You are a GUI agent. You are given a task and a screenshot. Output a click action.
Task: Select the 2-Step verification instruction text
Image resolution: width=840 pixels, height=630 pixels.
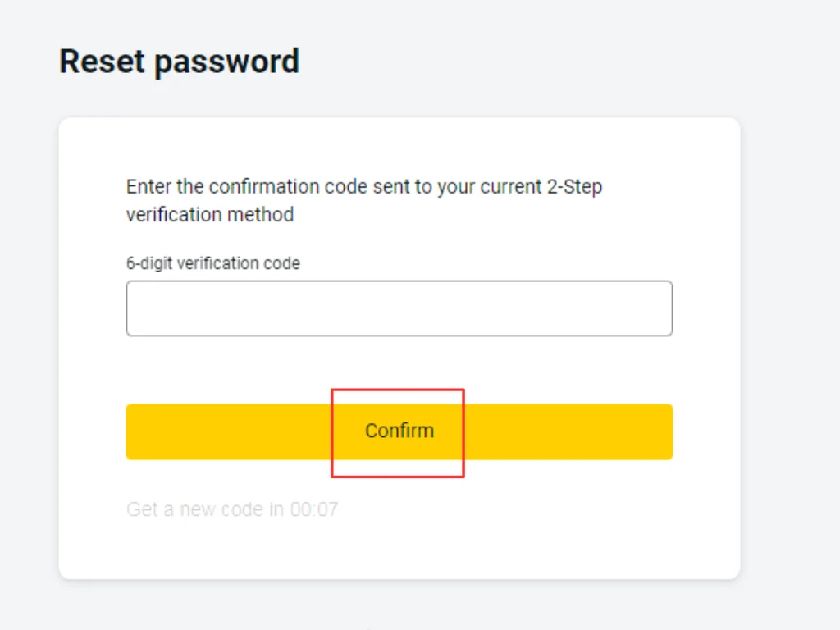[363, 200]
